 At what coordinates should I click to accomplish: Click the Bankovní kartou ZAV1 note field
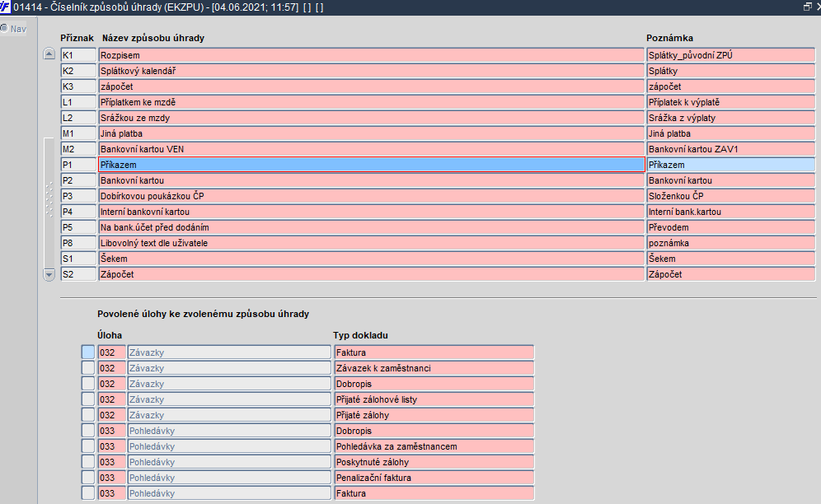[x=731, y=149]
